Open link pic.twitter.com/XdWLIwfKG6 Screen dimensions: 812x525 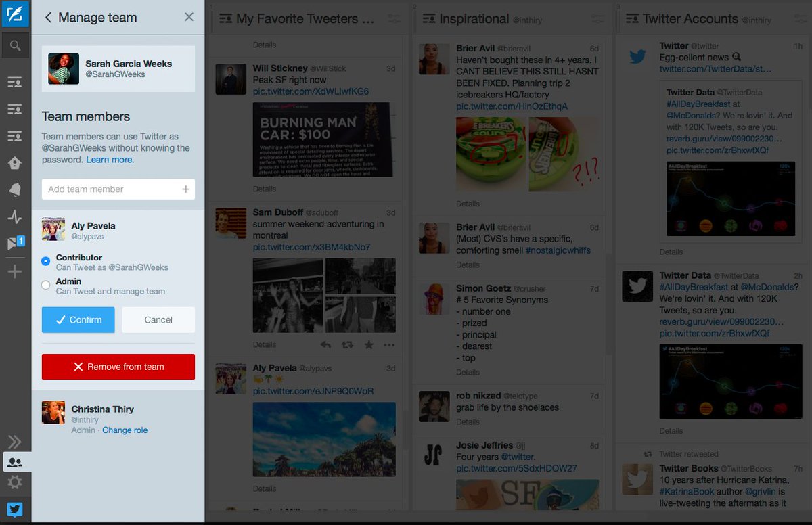[311, 91]
